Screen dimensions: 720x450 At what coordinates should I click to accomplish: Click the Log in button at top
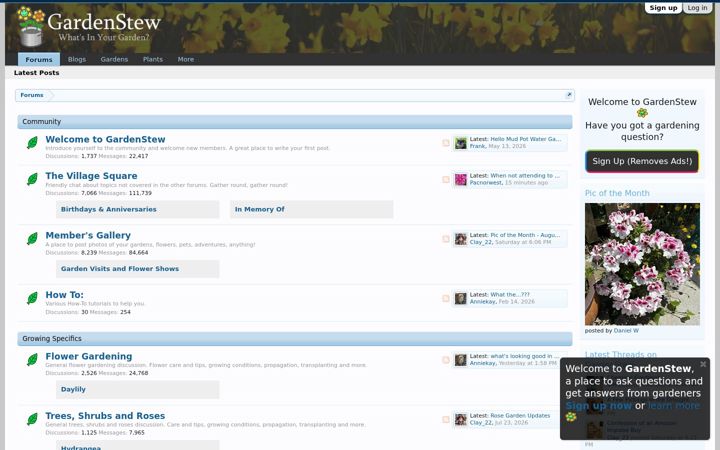tap(697, 8)
